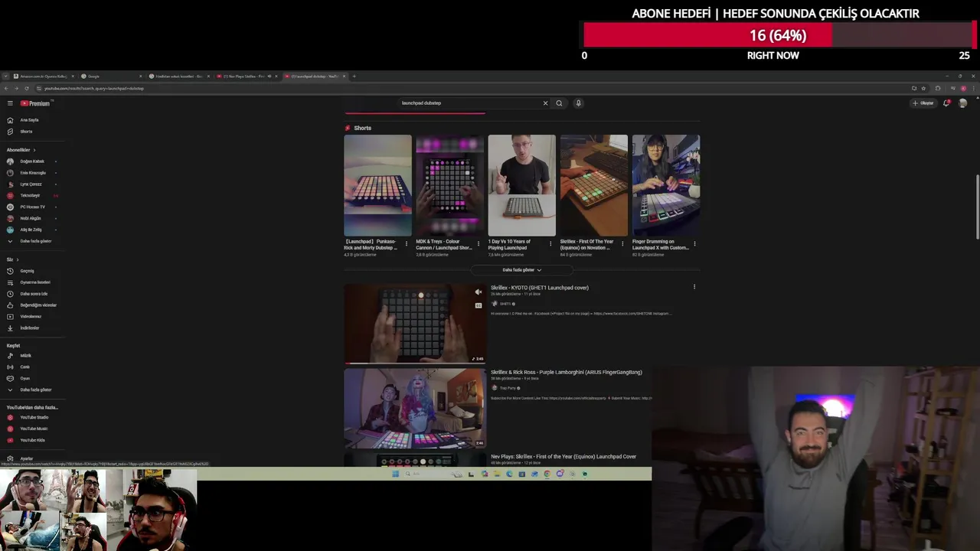Go back in browser history
980x551 pixels.
point(6,88)
